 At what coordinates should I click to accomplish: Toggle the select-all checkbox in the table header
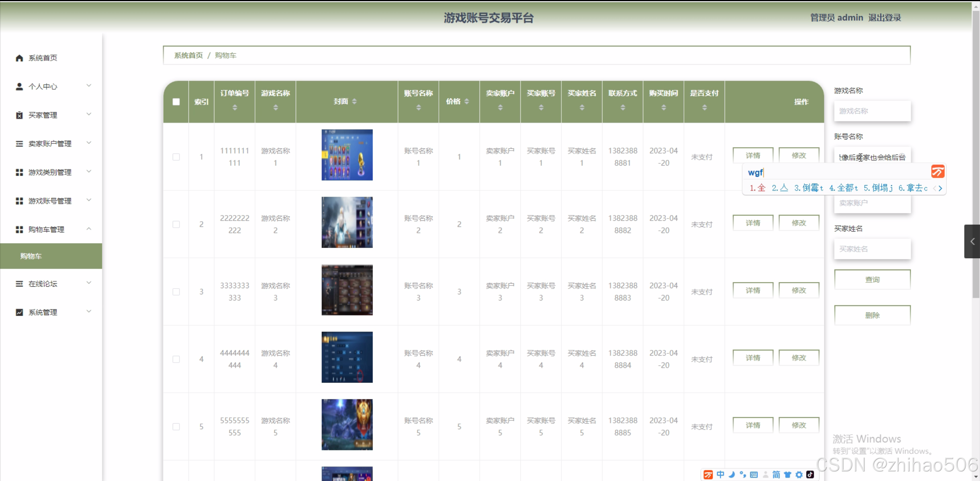pyautogui.click(x=176, y=102)
